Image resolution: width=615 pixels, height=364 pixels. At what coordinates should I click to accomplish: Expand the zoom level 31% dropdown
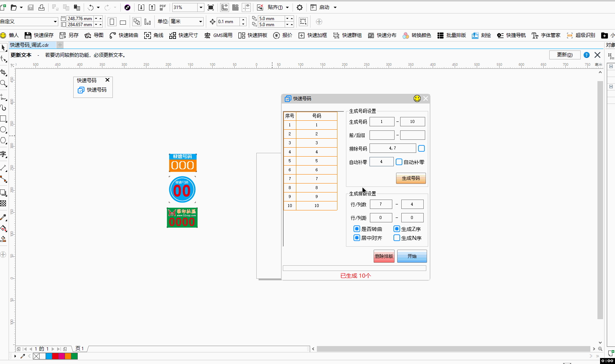(201, 7)
